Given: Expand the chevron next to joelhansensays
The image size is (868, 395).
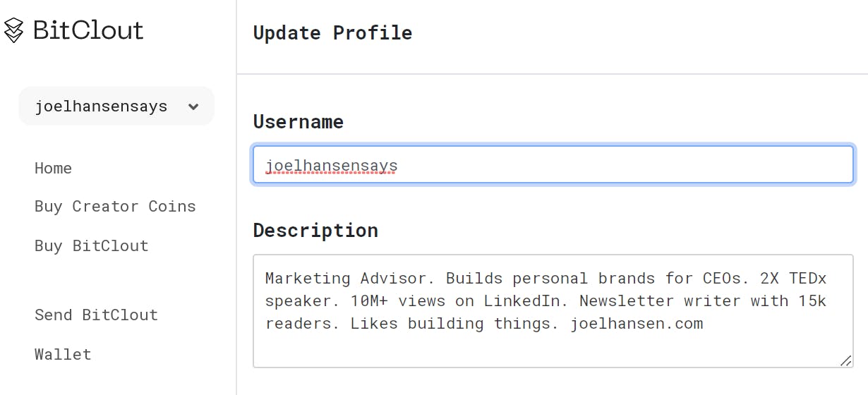Looking at the screenshot, I should click(x=193, y=107).
